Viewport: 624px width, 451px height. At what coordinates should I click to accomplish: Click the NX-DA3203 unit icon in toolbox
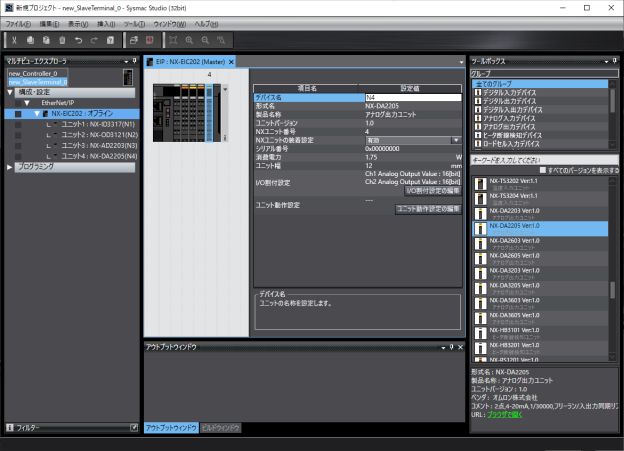[481, 273]
